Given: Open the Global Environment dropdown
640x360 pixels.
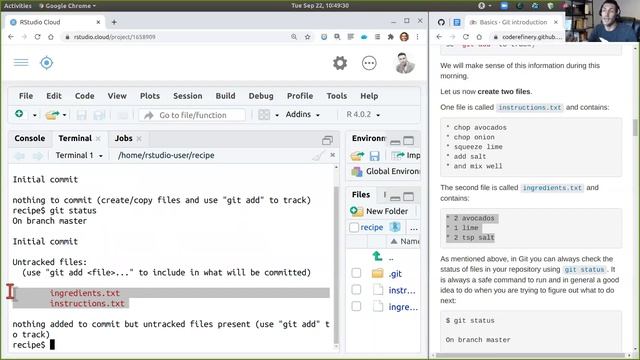Looking at the screenshot, I should 385,171.
